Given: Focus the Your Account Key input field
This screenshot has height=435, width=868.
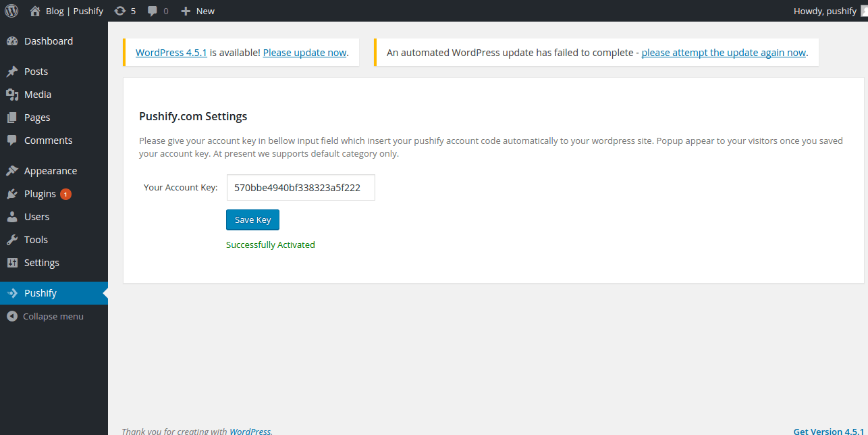Looking at the screenshot, I should pyautogui.click(x=300, y=188).
